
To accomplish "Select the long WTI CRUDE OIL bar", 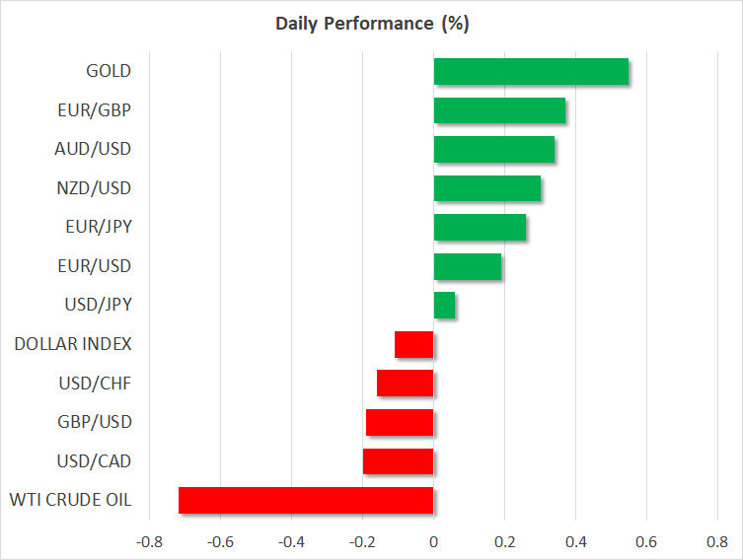I will [306, 500].
